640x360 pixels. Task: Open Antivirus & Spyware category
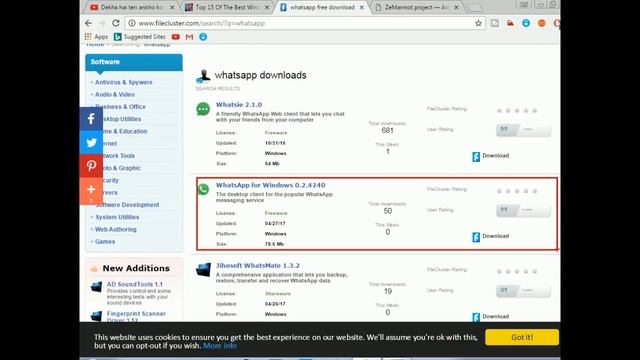pos(123,82)
